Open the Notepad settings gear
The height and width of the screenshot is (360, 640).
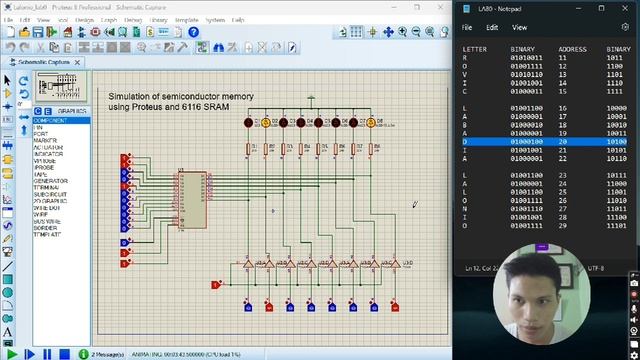point(625,27)
